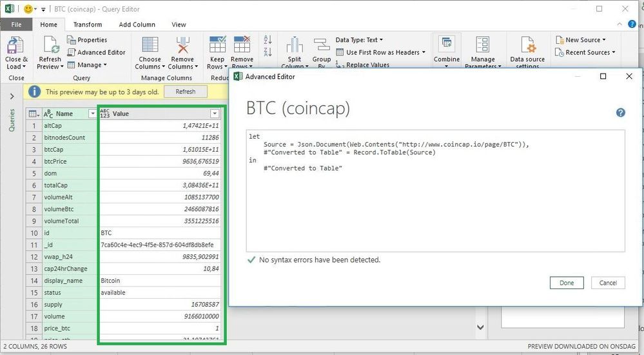The width and height of the screenshot is (644, 355).
Task: Open query Properties
Action: pyautogui.click(x=87, y=40)
